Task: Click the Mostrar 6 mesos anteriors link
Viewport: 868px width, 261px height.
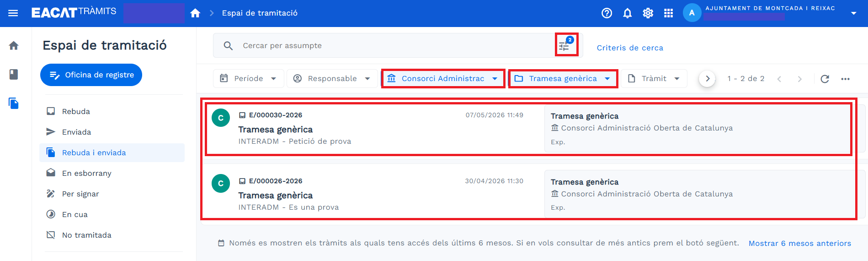Action: click(799, 244)
